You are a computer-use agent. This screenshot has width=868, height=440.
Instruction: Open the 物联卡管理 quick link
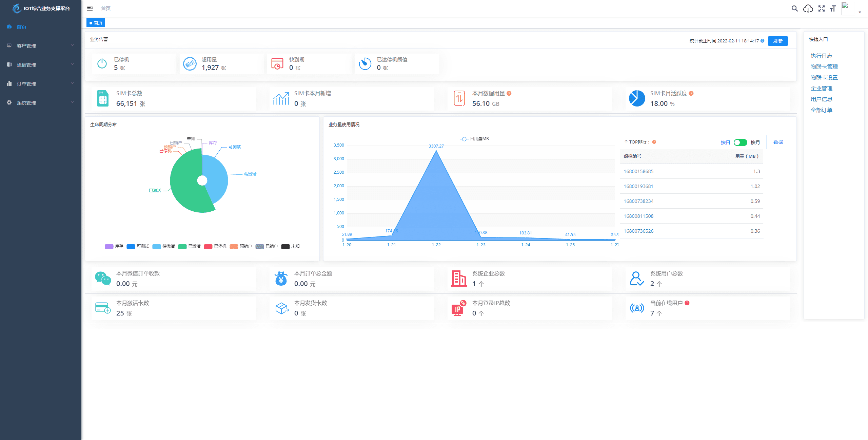[x=824, y=66]
